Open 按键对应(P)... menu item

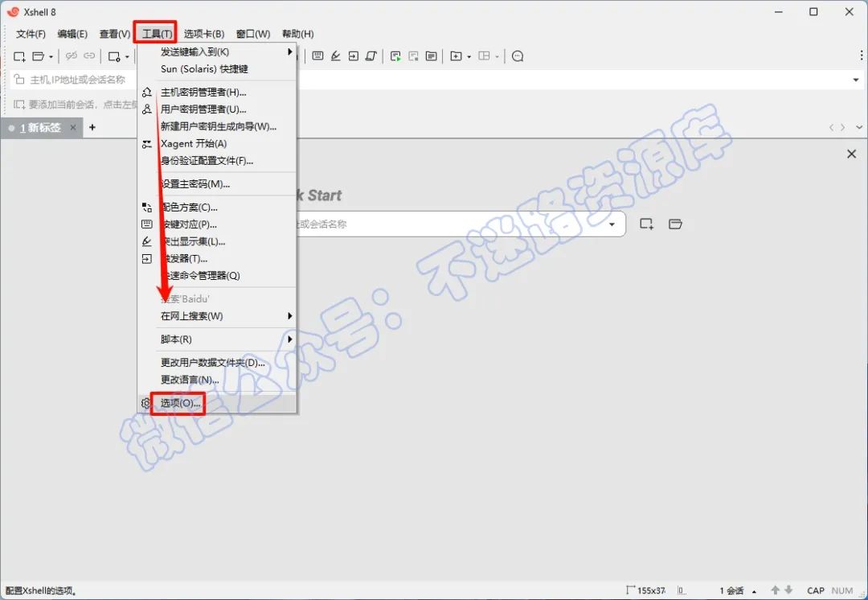(x=217, y=224)
